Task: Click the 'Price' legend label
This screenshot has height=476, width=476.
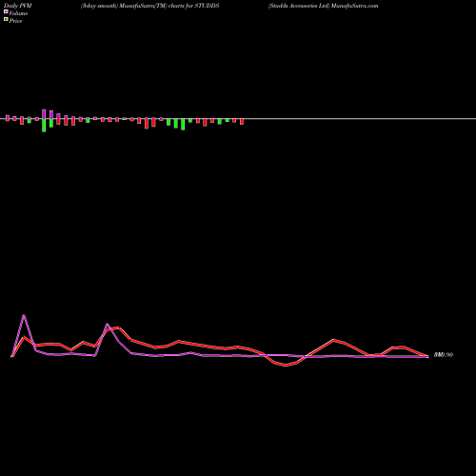Action: [15, 21]
